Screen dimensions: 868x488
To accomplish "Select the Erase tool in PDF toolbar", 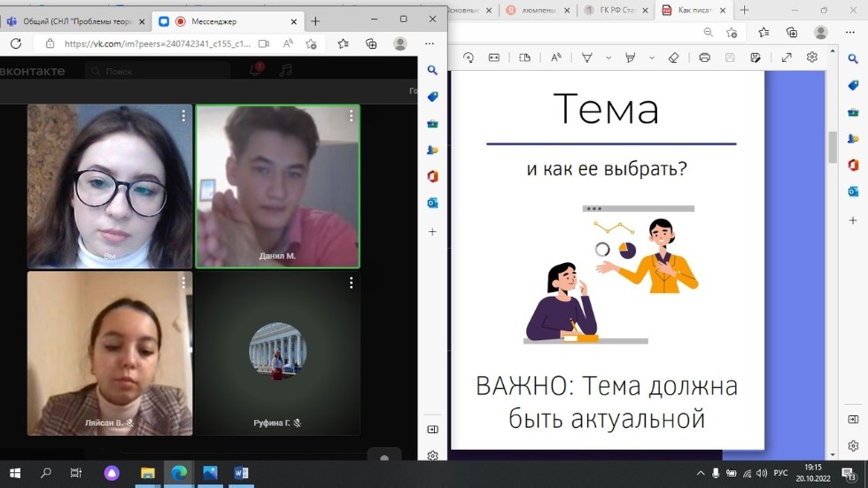I will tap(673, 58).
